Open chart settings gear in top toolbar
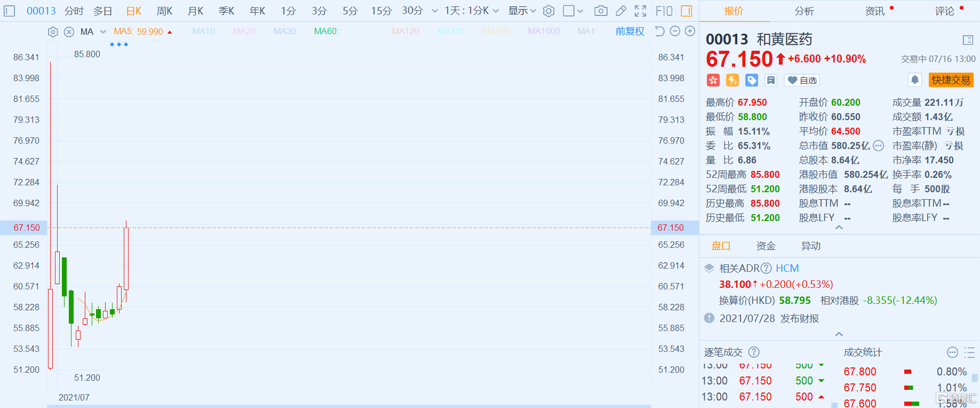This screenshot has width=980, height=408. [x=549, y=11]
